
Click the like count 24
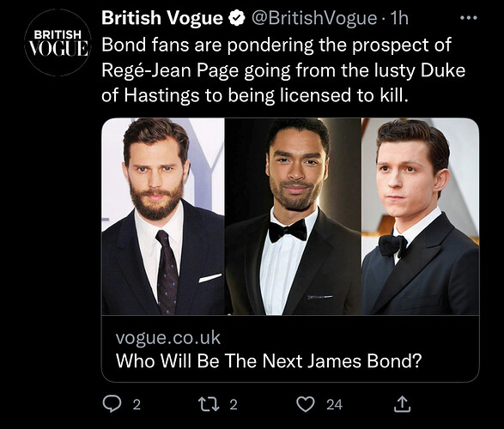pyautogui.click(x=334, y=405)
